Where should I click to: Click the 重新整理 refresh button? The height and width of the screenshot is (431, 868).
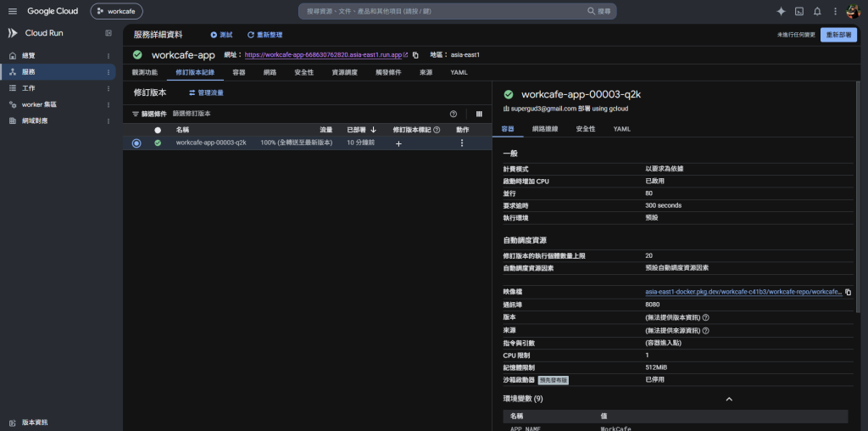click(264, 35)
